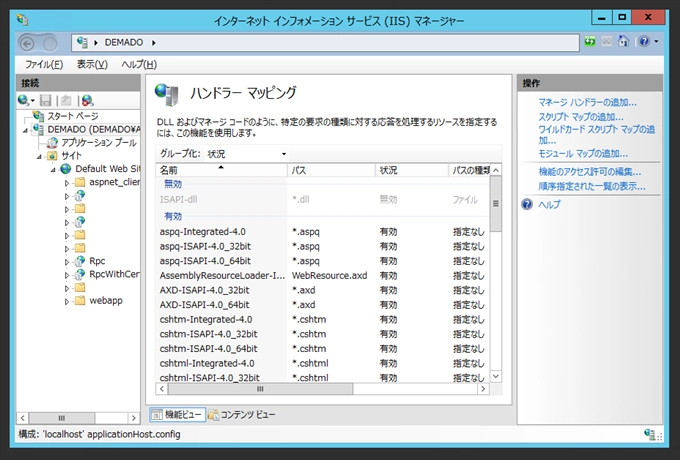Viewport: 680px width, 460px height.
Task: Sort by the 名前 column header
Action: (x=221, y=170)
